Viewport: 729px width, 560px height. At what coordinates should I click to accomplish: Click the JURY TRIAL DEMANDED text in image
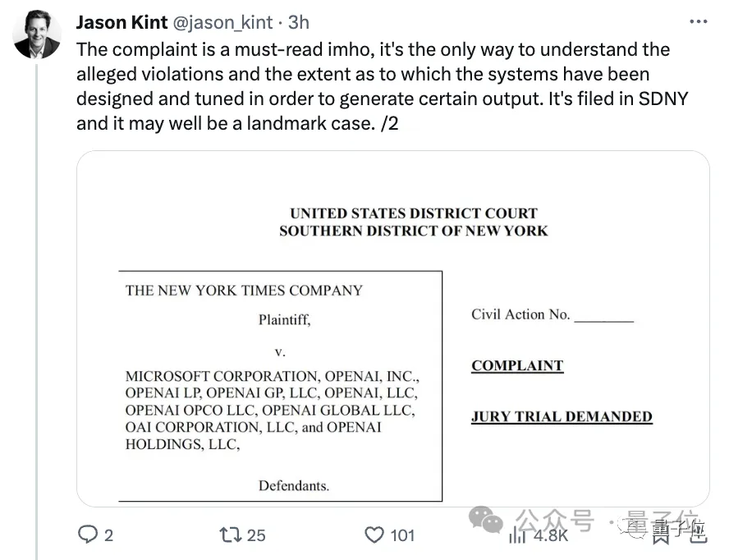562,416
